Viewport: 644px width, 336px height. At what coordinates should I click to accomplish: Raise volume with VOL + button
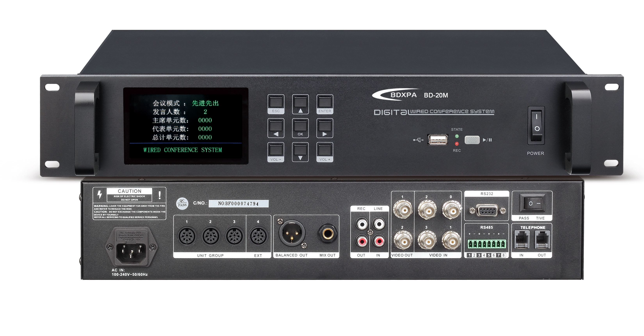coord(325,152)
